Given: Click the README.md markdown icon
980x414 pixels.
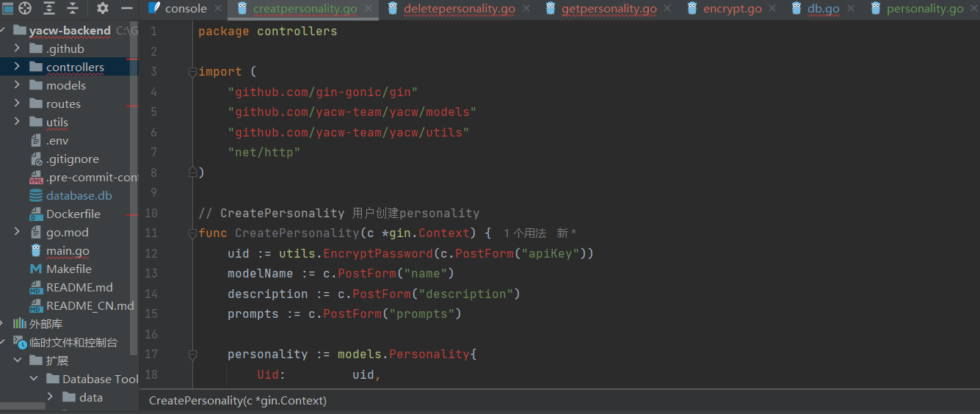Looking at the screenshot, I should (36, 288).
